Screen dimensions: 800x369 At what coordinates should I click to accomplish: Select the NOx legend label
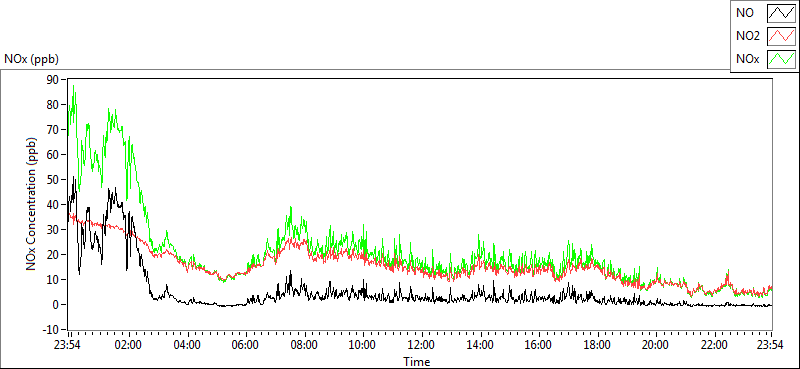pyautogui.click(x=748, y=60)
